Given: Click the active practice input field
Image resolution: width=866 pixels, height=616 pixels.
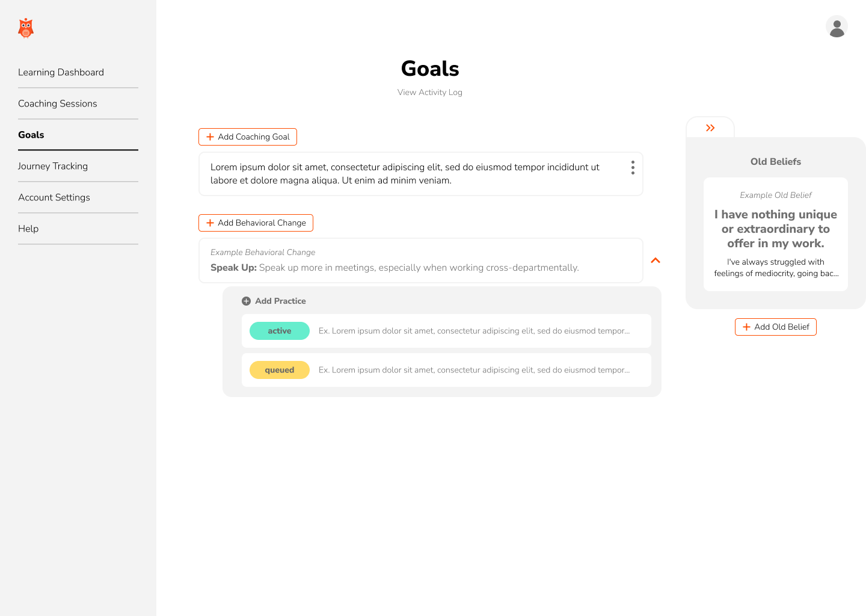Looking at the screenshot, I should pyautogui.click(x=475, y=331).
